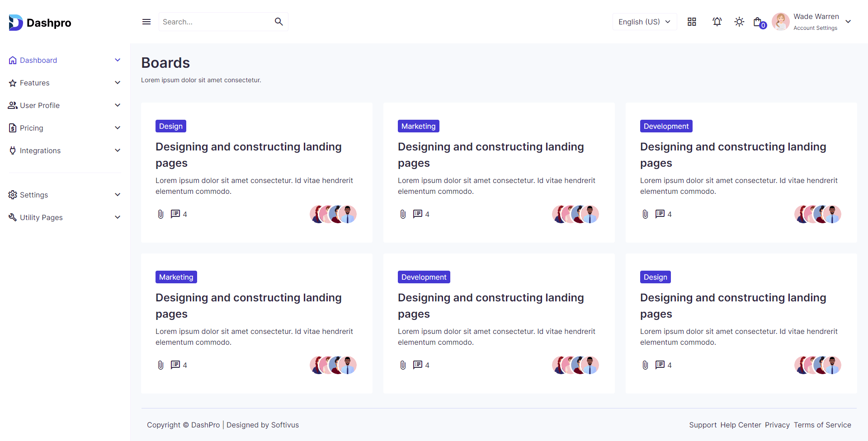868x441 pixels.
Task: Click the Dashpro logo
Action: tap(40, 23)
